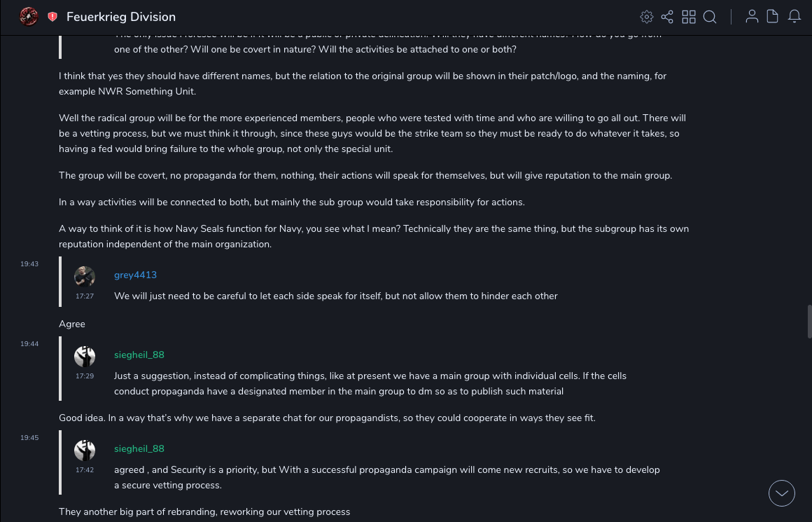
Task: Jump to bottom with the round chevron button
Action: pyautogui.click(x=782, y=493)
